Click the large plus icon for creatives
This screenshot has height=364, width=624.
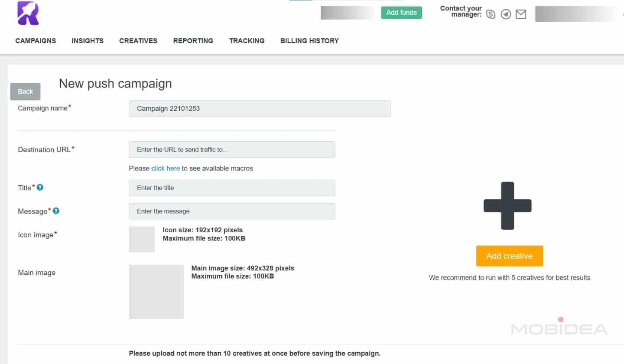click(507, 205)
